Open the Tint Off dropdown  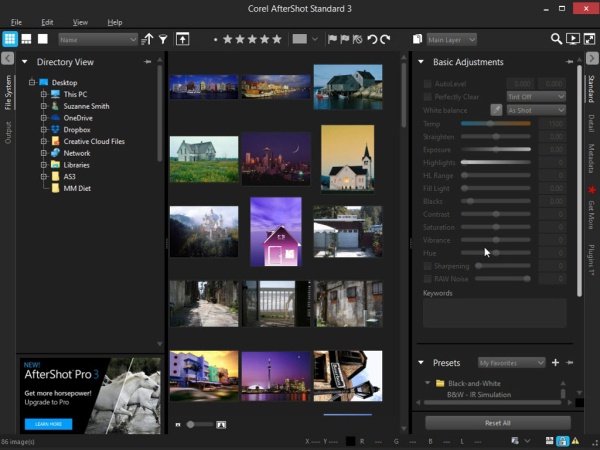[x=536, y=97]
